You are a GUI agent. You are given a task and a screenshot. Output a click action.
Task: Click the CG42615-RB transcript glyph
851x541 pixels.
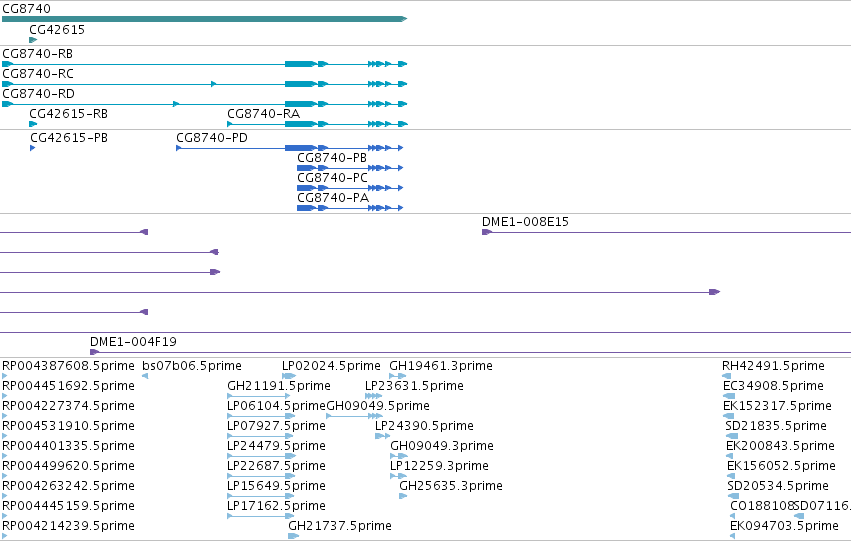pos(33,124)
